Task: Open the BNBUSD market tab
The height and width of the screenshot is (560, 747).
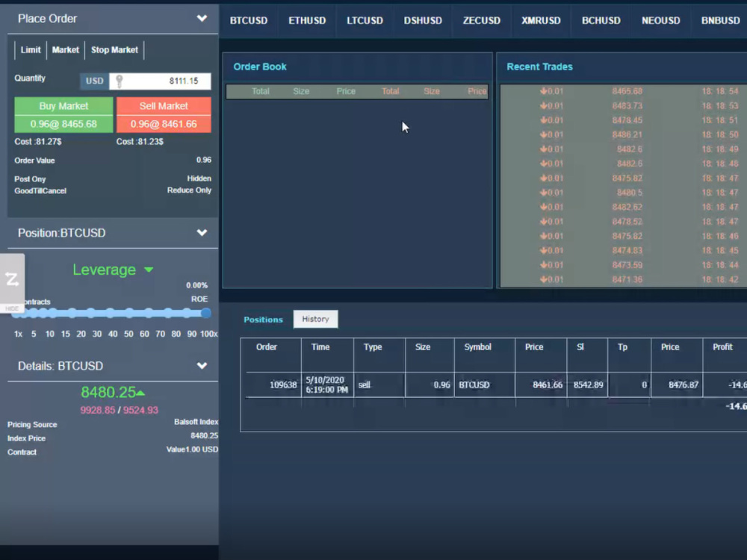Action: pyautogui.click(x=720, y=20)
